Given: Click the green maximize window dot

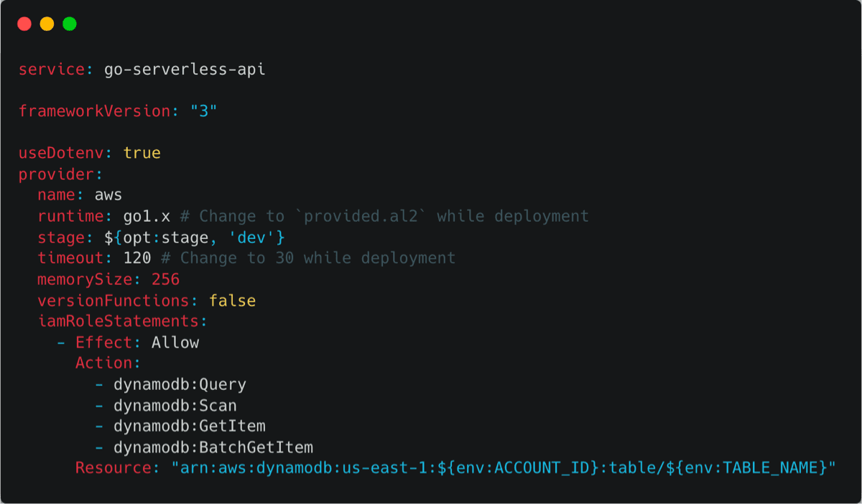Looking at the screenshot, I should (70, 24).
